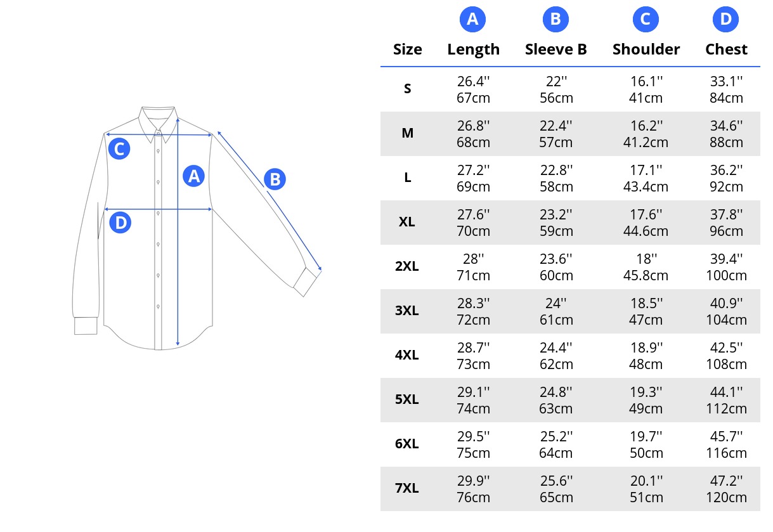The width and height of the screenshot is (773, 532).
Task: Click the A marker on the shirt diagram
Action: point(194,176)
